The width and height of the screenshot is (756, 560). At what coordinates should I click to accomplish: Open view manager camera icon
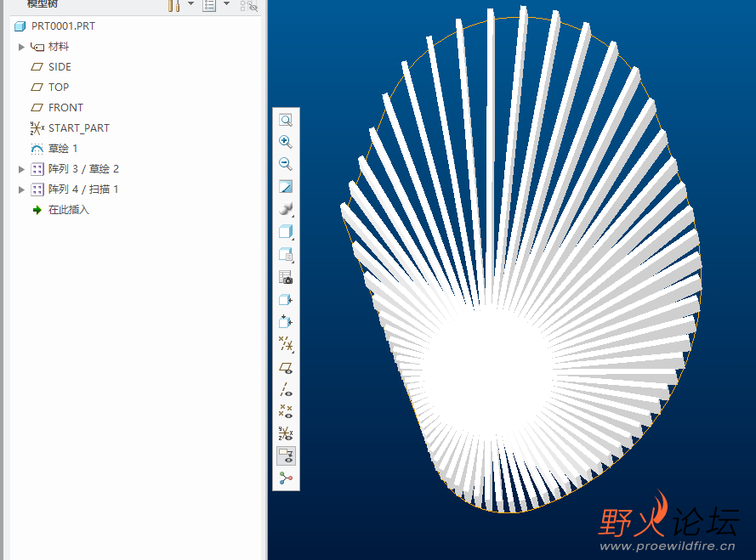pyautogui.click(x=286, y=277)
